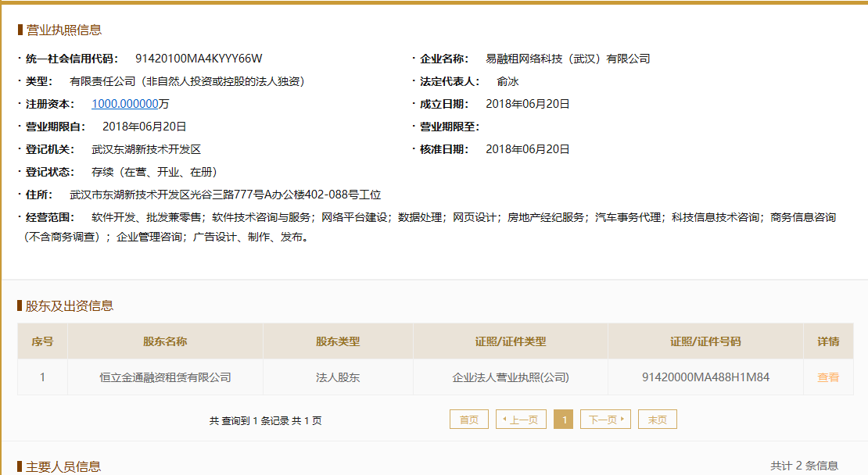Click the 序号 column header
Image resolution: width=868 pixels, height=475 pixels.
[x=43, y=341]
